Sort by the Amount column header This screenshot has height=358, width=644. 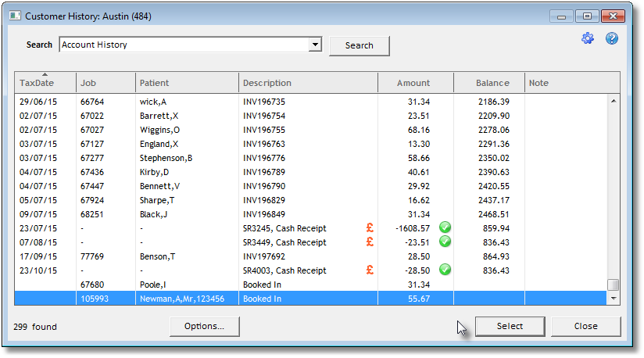click(x=413, y=83)
